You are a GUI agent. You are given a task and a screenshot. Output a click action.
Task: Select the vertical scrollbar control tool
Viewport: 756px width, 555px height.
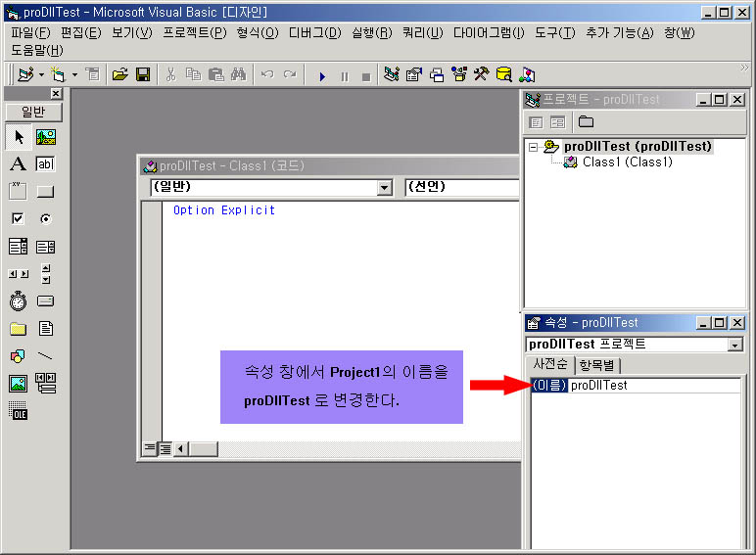(x=46, y=274)
